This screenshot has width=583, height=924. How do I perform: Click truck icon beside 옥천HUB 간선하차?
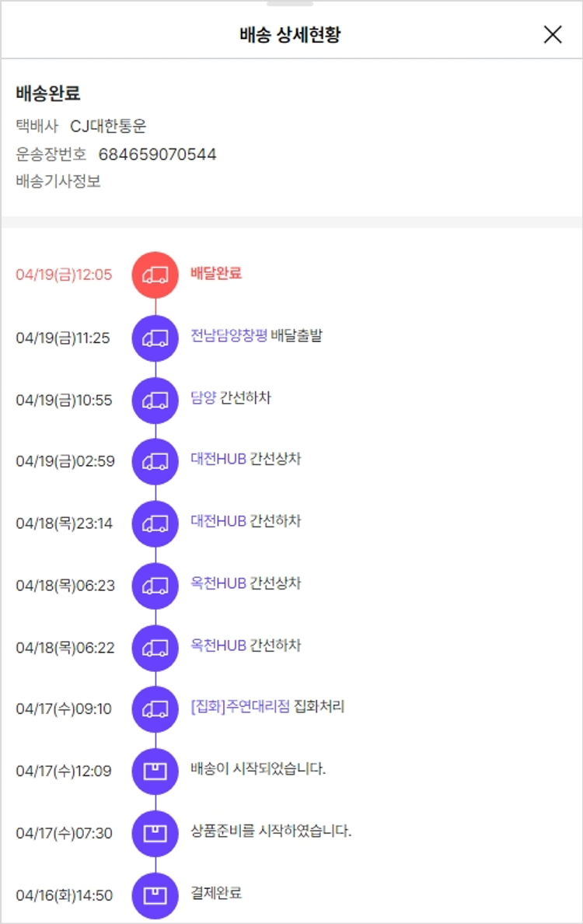point(155,647)
